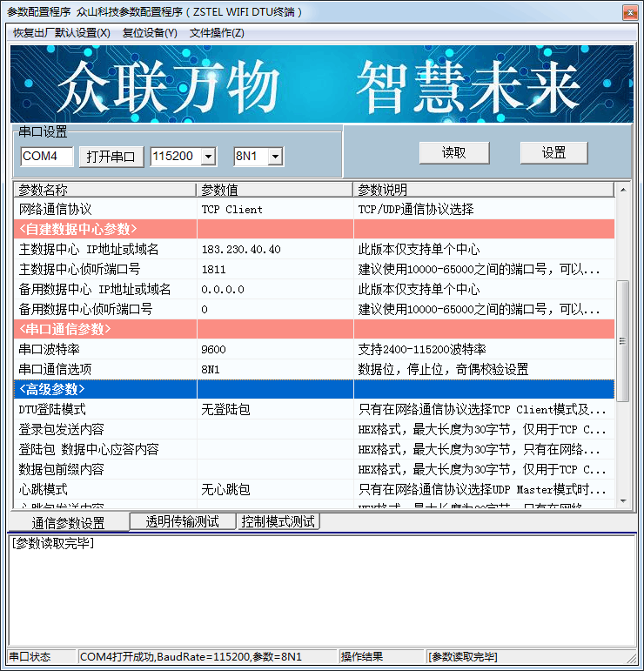Viewport: 644px width, 671px height.
Task: Click the 读取 button
Action: [x=454, y=153]
